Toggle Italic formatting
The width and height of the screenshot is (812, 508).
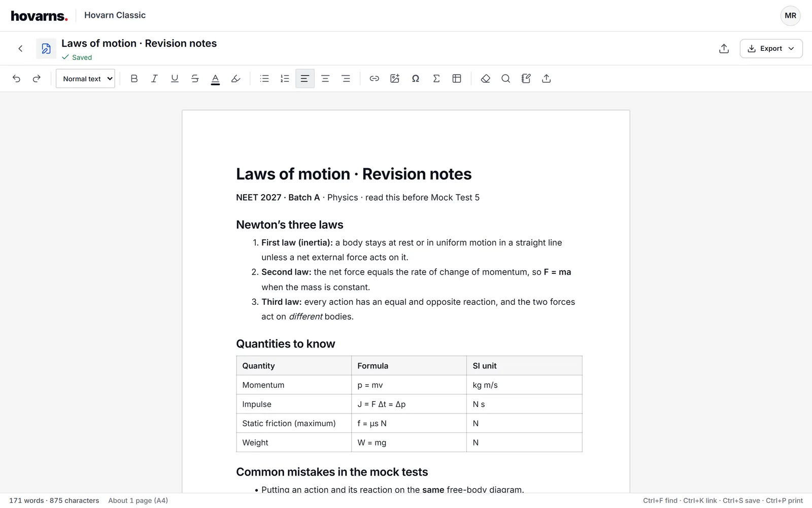click(x=154, y=79)
